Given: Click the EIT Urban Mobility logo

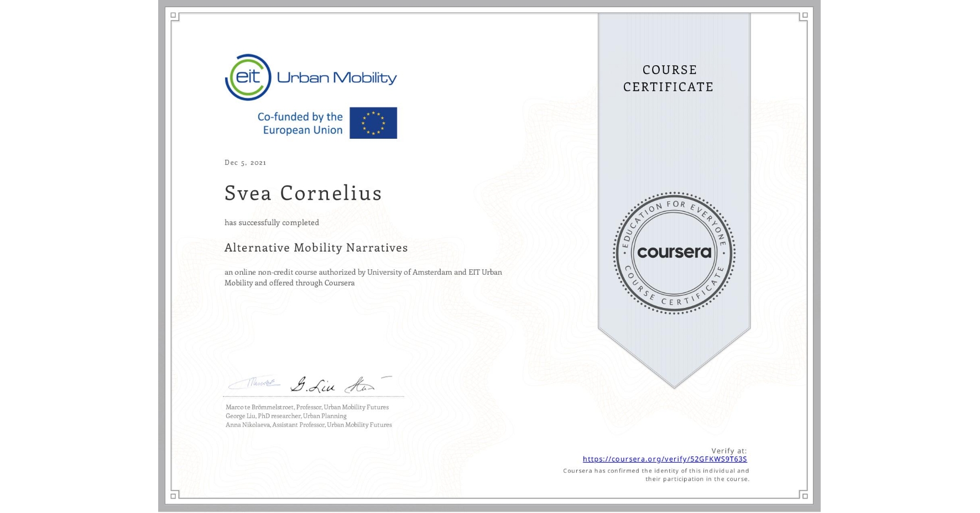Looking at the screenshot, I should (311, 77).
